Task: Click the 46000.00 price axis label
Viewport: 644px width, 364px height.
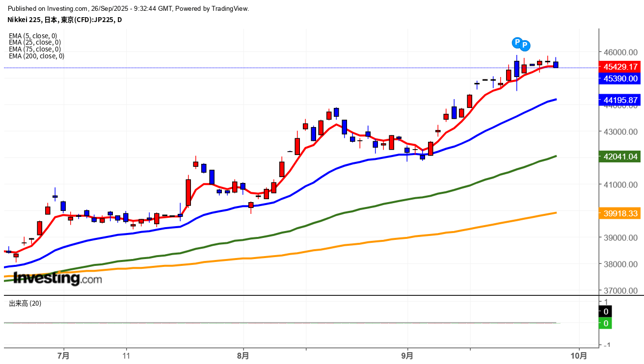Action: pyautogui.click(x=621, y=52)
